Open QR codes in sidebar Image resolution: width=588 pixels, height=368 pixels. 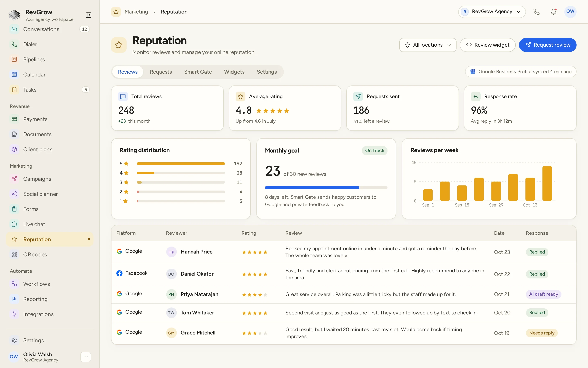50,254
